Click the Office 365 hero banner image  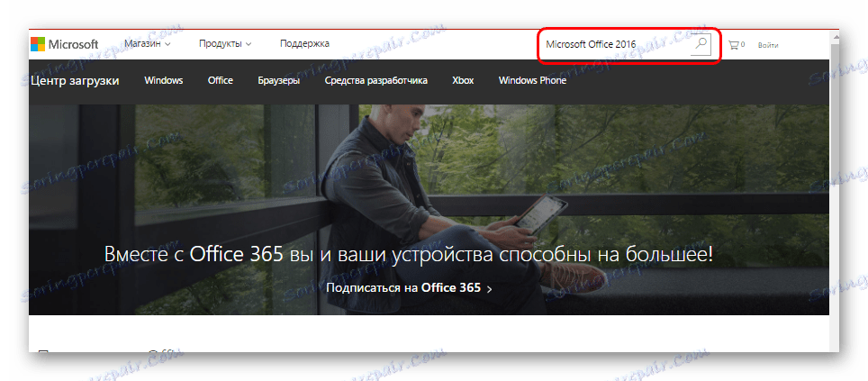(x=429, y=210)
